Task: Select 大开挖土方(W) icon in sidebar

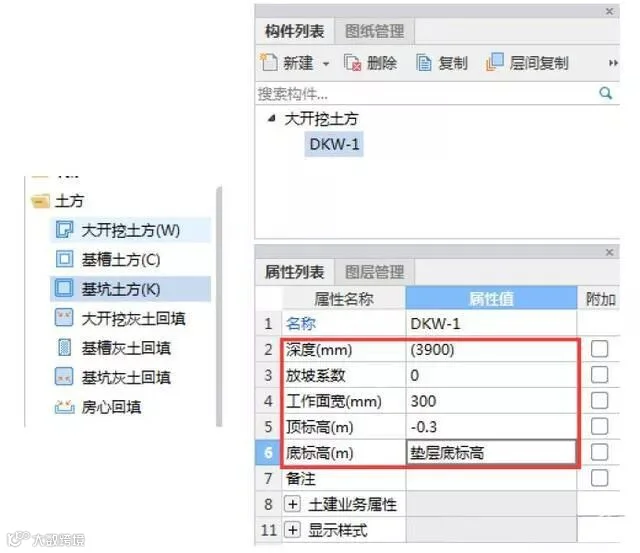Action: (x=64, y=230)
